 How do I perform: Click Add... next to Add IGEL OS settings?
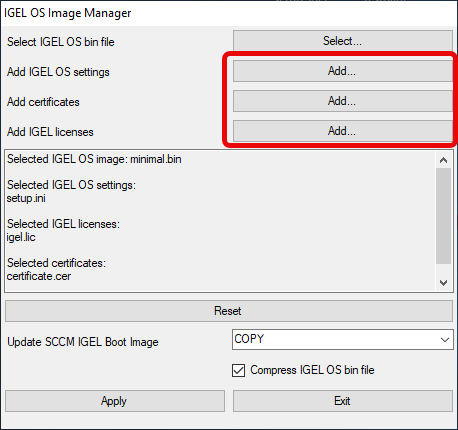343,71
